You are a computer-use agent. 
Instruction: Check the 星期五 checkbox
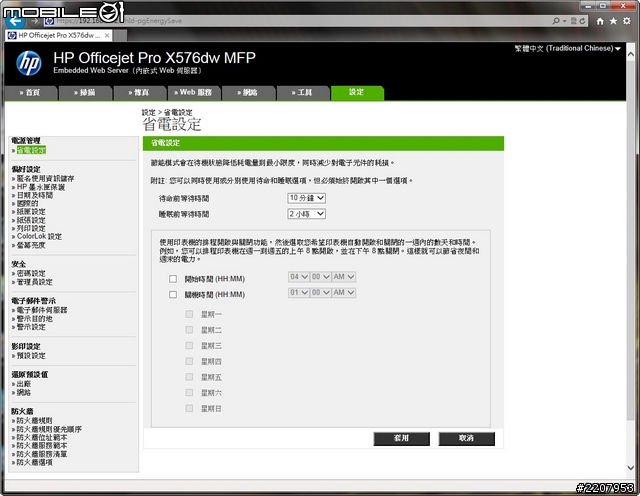(189, 377)
